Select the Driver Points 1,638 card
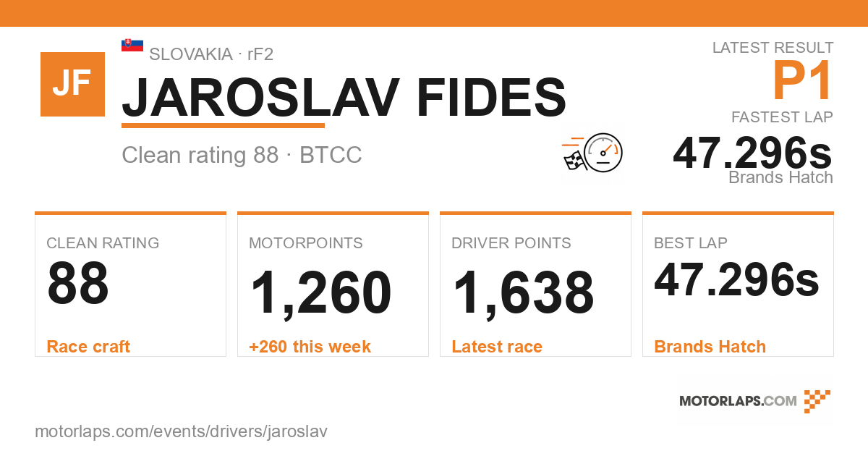 (x=535, y=284)
